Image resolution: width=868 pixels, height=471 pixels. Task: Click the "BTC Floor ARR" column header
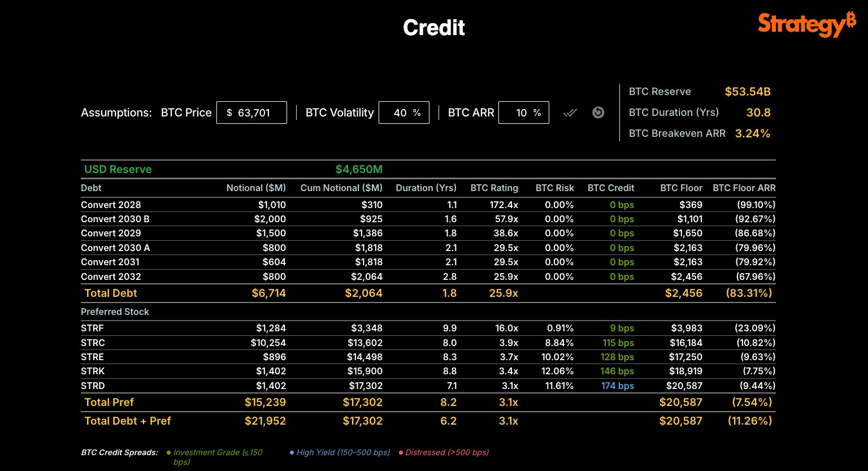click(744, 188)
